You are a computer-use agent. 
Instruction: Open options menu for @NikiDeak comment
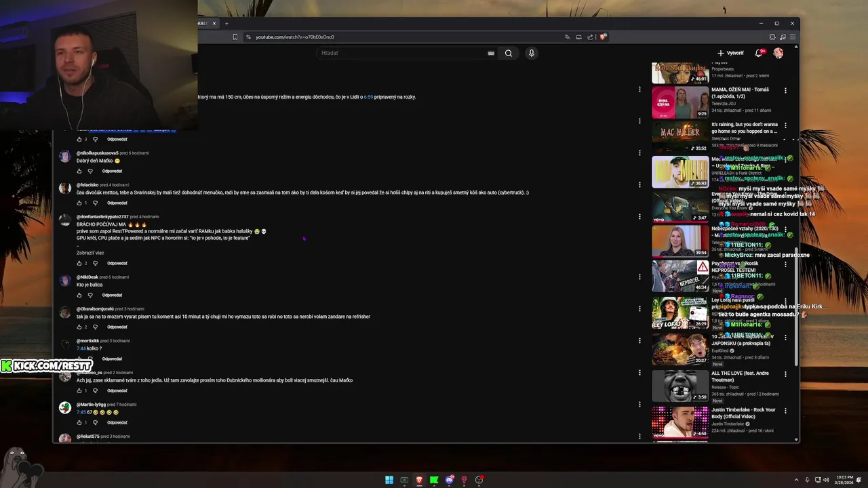pos(639,277)
